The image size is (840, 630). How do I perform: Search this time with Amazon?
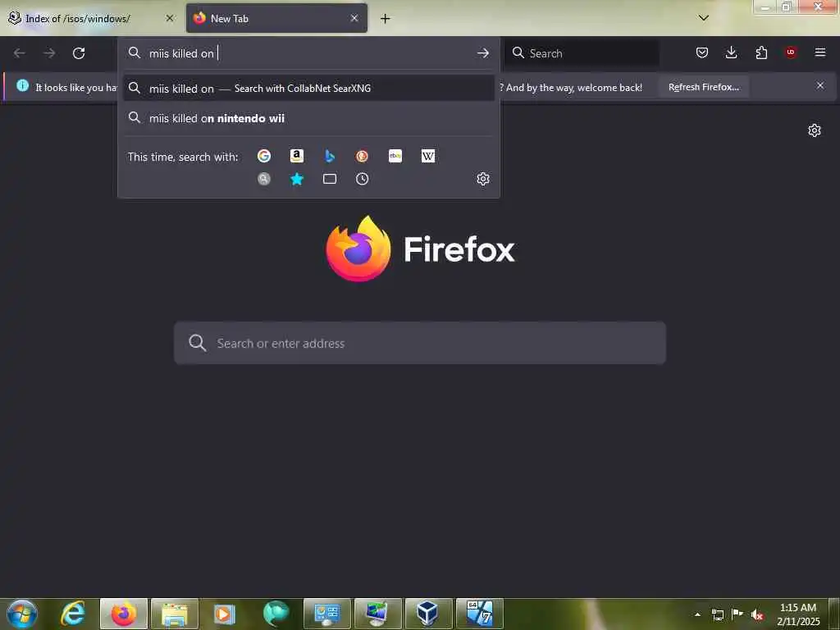297,156
